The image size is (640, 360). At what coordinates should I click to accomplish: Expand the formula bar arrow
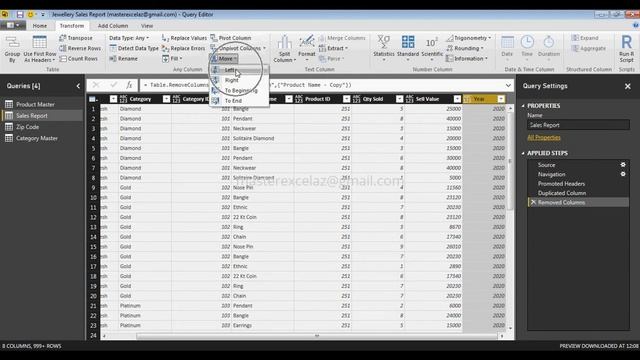pos(508,85)
